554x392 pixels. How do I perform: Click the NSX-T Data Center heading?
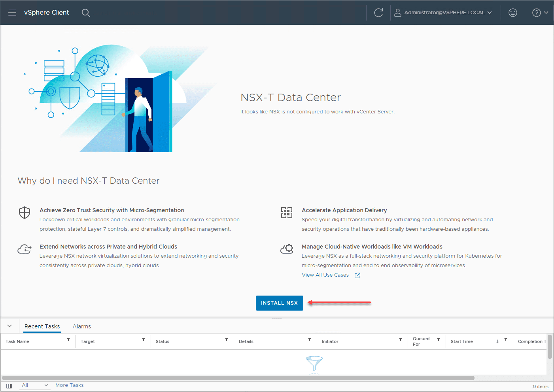pos(291,98)
